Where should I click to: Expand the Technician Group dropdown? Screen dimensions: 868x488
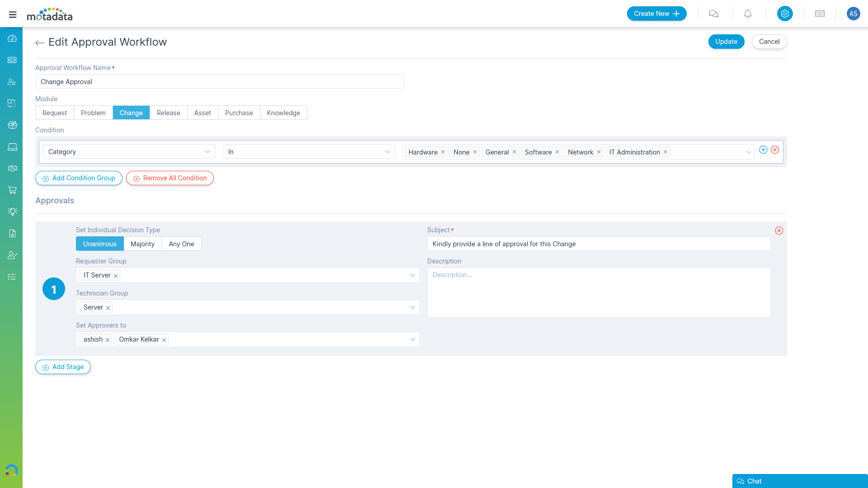(413, 307)
